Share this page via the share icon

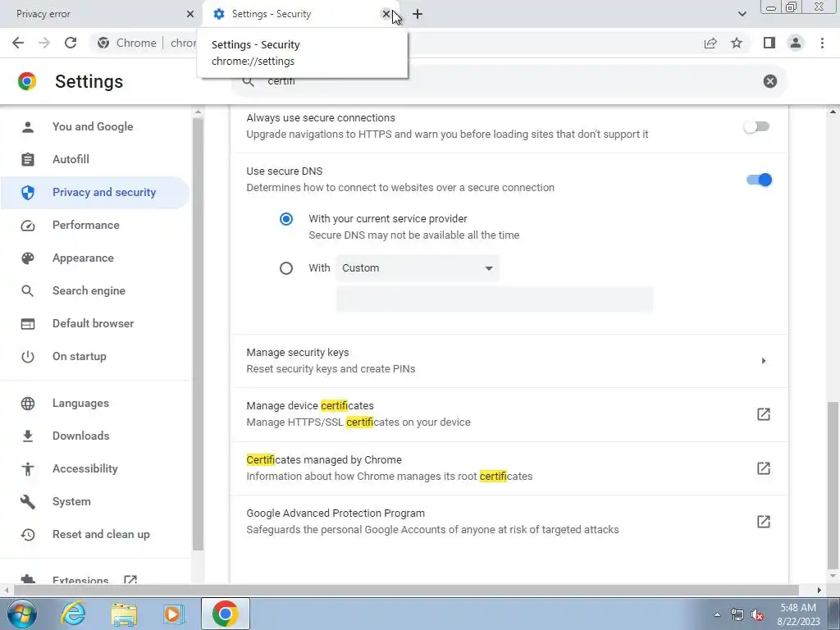[x=710, y=43]
